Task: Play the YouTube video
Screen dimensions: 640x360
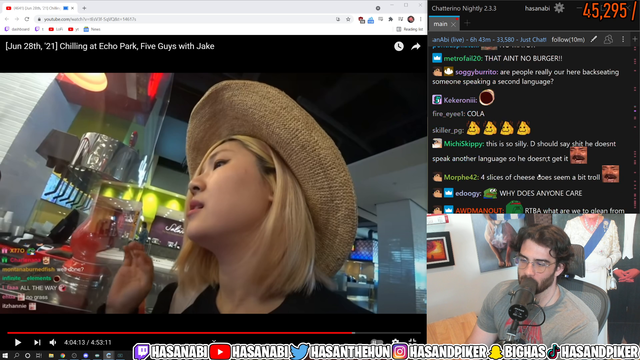Action: coord(18,342)
